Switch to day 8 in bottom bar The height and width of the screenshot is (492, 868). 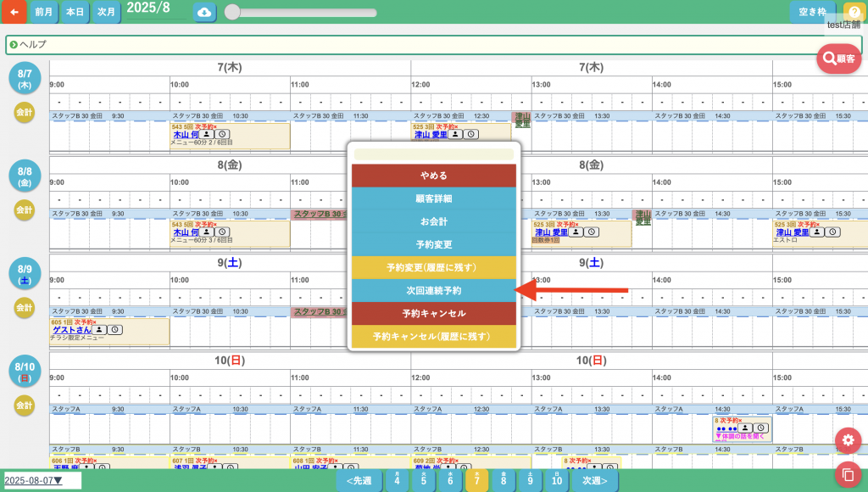[x=504, y=480]
